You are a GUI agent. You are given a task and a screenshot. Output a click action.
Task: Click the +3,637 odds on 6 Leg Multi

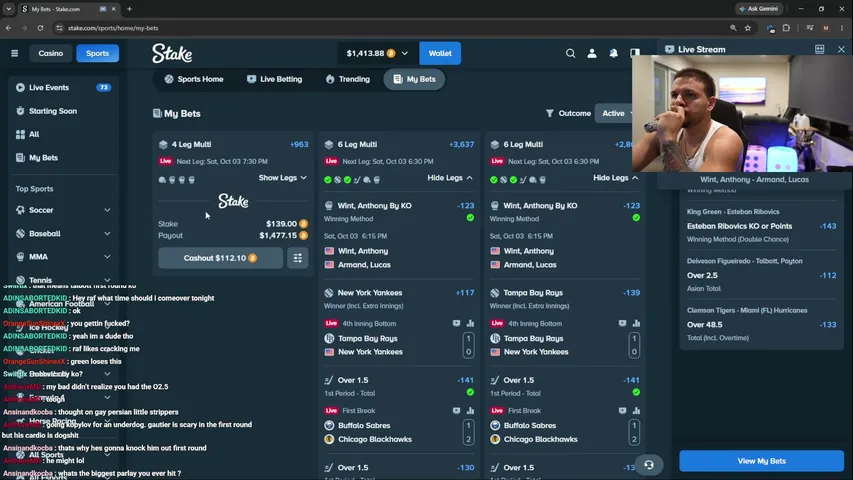pyautogui.click(x=461, y=144)
